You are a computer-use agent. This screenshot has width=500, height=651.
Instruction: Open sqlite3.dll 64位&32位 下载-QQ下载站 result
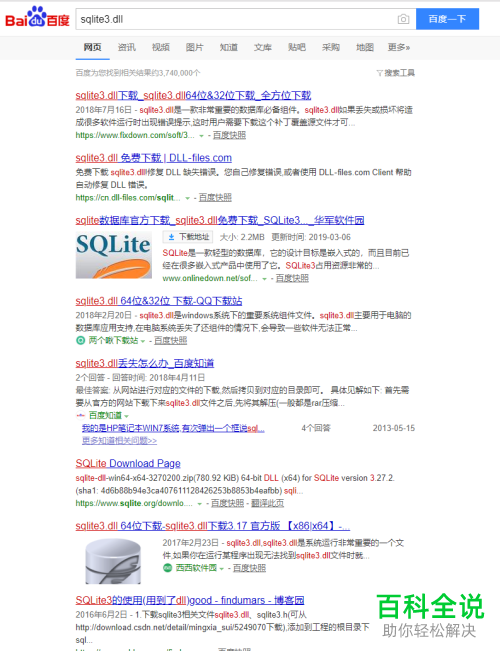pos(159,301)
